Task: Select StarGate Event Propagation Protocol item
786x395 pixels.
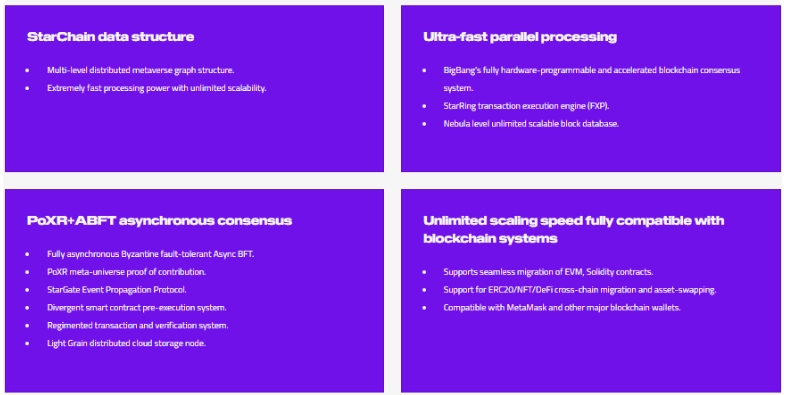Action: 117,290
